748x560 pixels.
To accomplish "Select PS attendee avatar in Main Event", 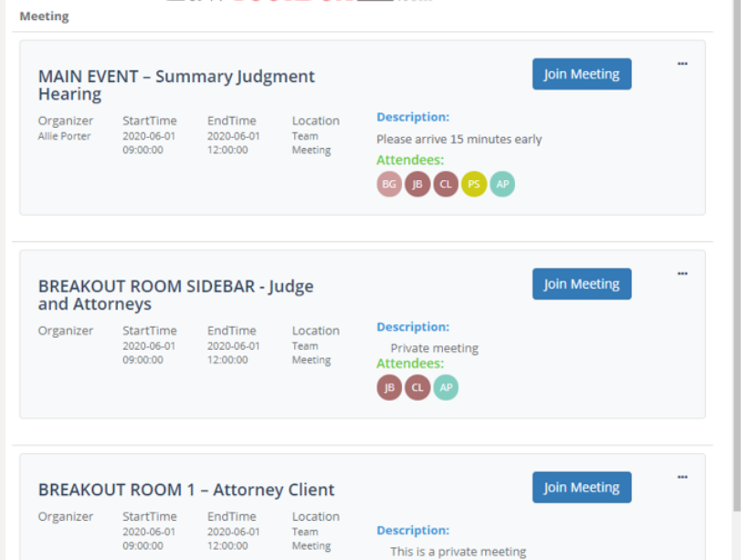I will pyautogui.click(x=474, y=185).
